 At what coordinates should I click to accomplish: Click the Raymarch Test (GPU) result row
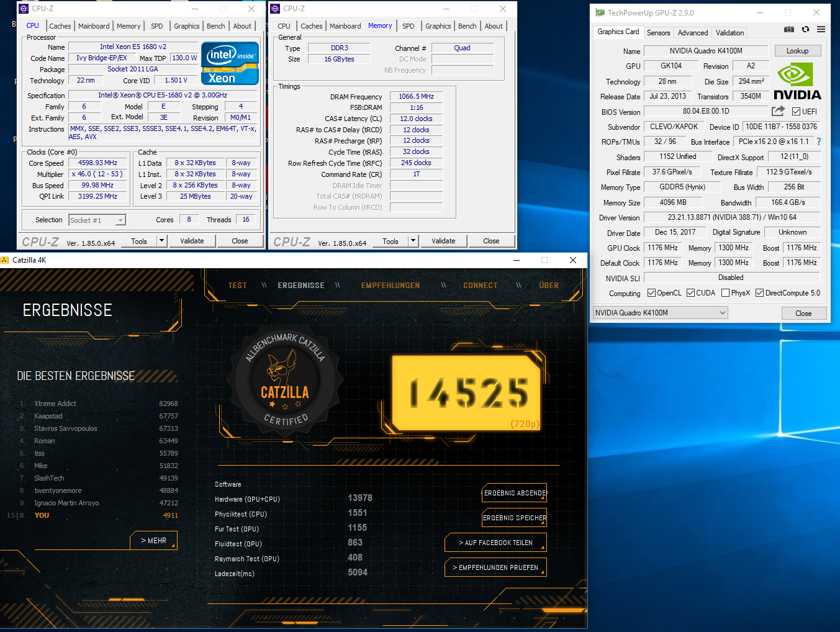[289, 558]
